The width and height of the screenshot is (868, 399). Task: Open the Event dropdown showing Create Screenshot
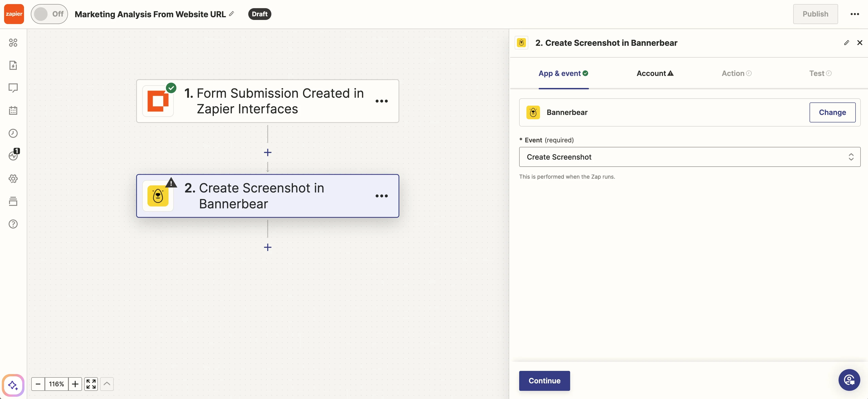pyautogui.click(x=690, y=157)
